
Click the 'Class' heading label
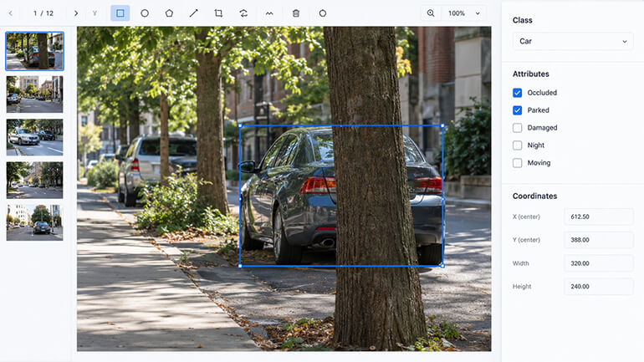(523, 20)
